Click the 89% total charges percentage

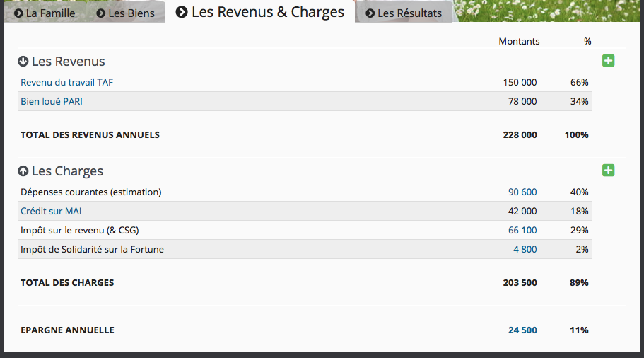[x=579, y=283]
